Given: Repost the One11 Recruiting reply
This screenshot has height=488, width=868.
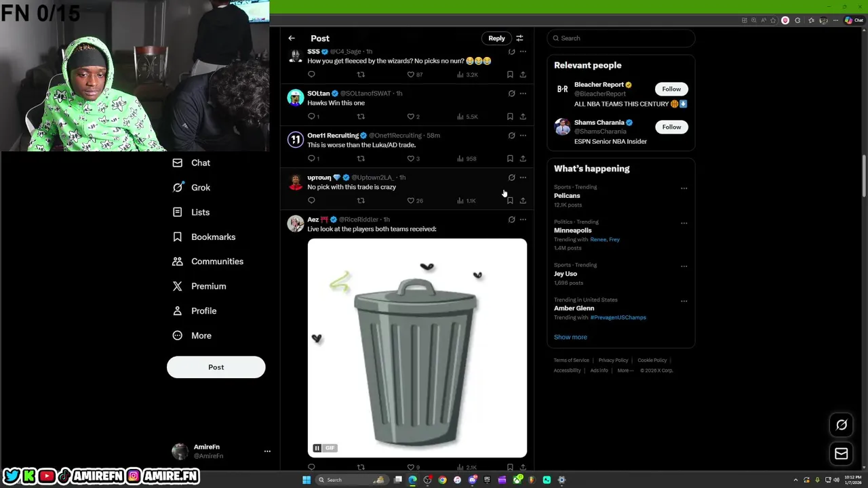Looking at the screenshot, I should 361,159.
